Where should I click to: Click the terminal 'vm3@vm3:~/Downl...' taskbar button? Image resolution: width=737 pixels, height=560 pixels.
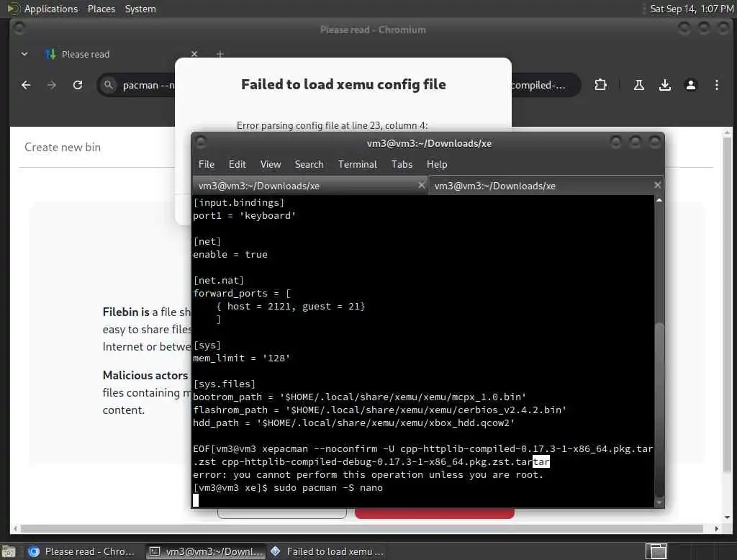pos(207,551)
